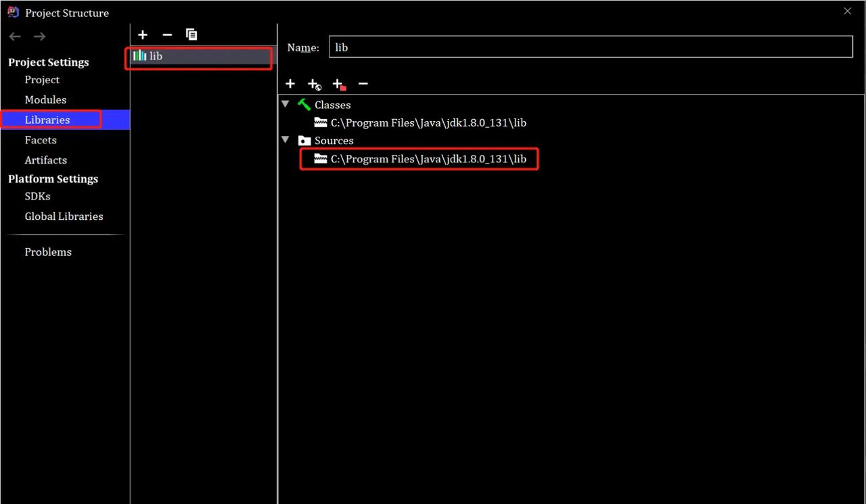Show the Problems page
The width and height of the screenshot is (866, 504).
pyautogui.click(x=48, y=252)
